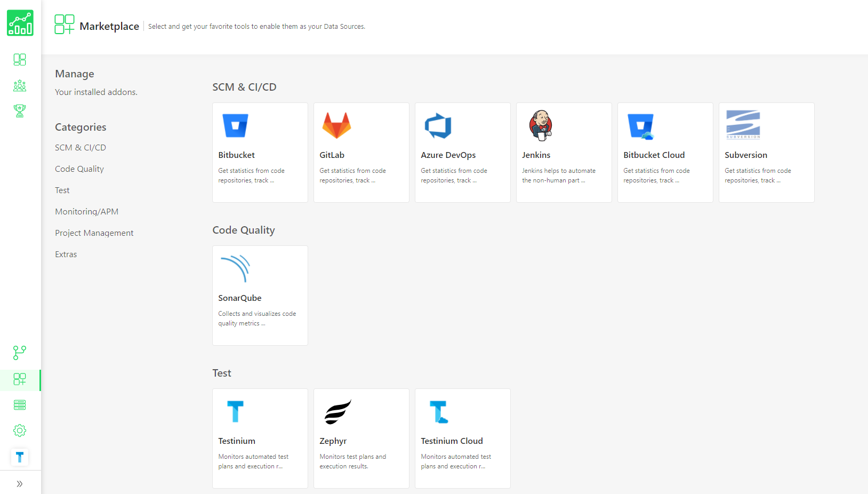Screen dimensions: 868x494
Task: Open the branch/repository icon in the sidebar
Action: (20, 353)
